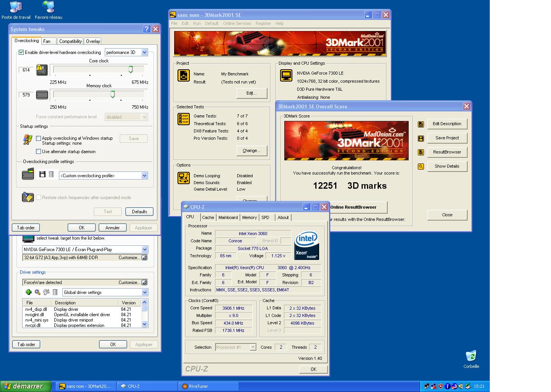Click OK in the CPU-Z window
Image resolution: width=551 pixels, height=392 pixels.
tap(313, 369)
